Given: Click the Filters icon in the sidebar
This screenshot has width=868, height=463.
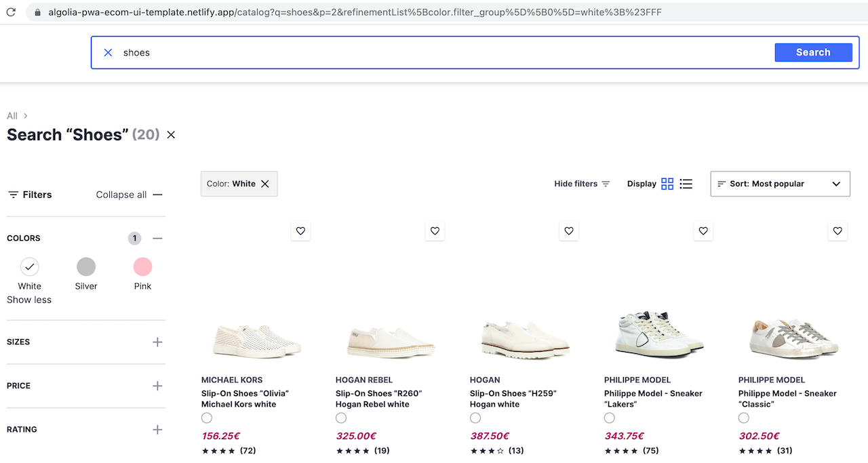Looking at the screenshot, I should [12, 195].
